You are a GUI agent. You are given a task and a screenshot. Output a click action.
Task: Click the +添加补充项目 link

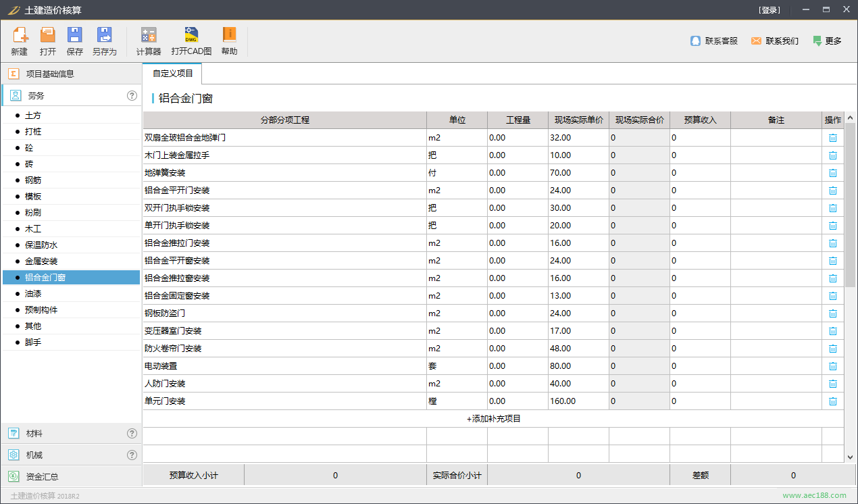493,419
